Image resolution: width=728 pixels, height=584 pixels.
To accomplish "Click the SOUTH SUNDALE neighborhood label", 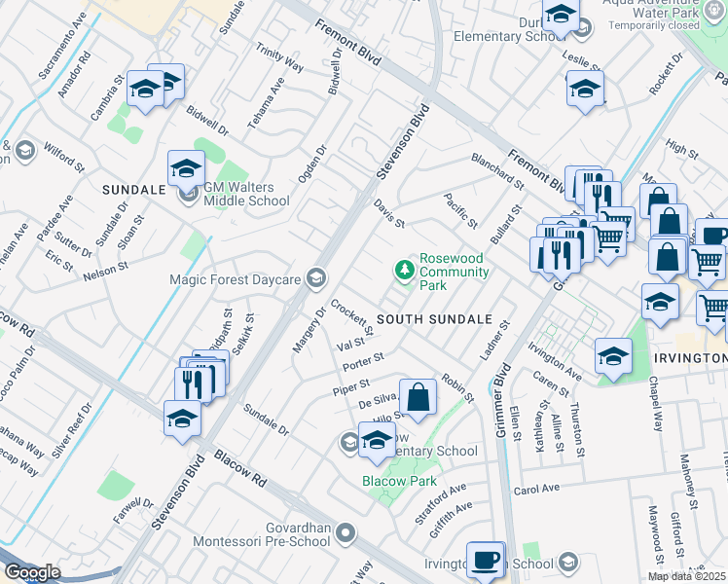I will point(435,319).
